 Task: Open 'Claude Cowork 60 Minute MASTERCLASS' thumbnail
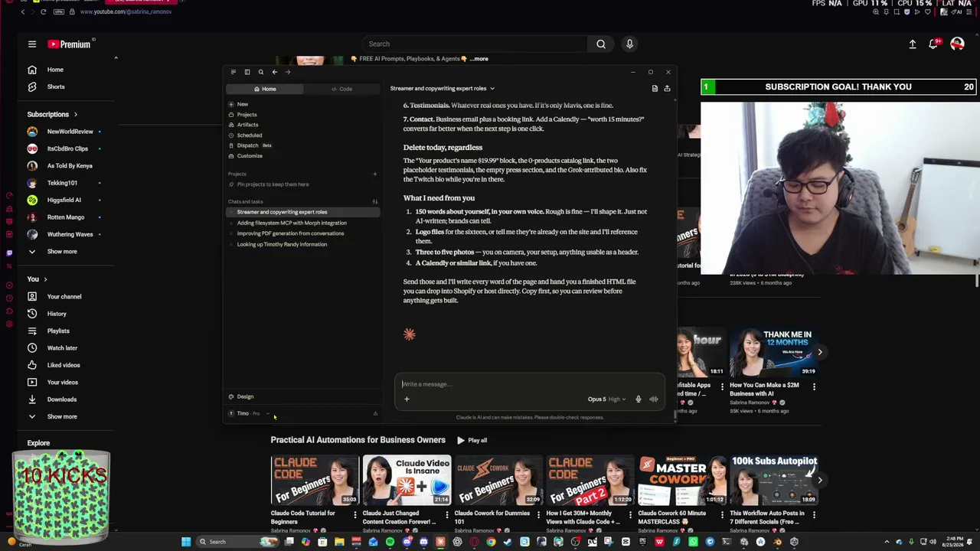[x=682, y=480]
